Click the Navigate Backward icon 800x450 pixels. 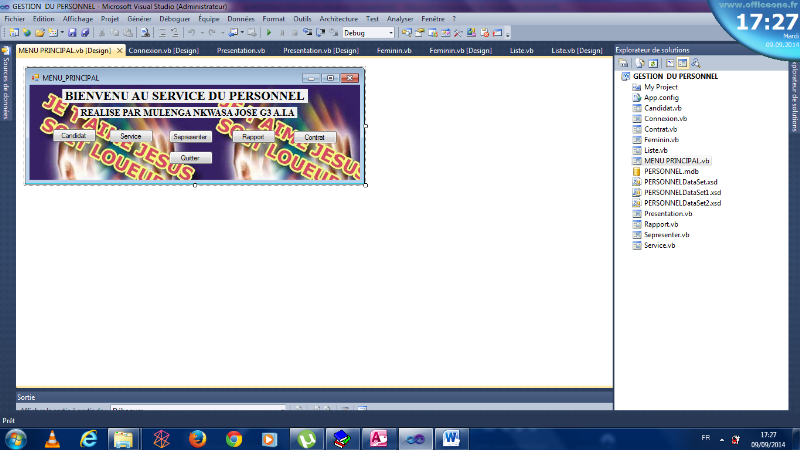233,33
